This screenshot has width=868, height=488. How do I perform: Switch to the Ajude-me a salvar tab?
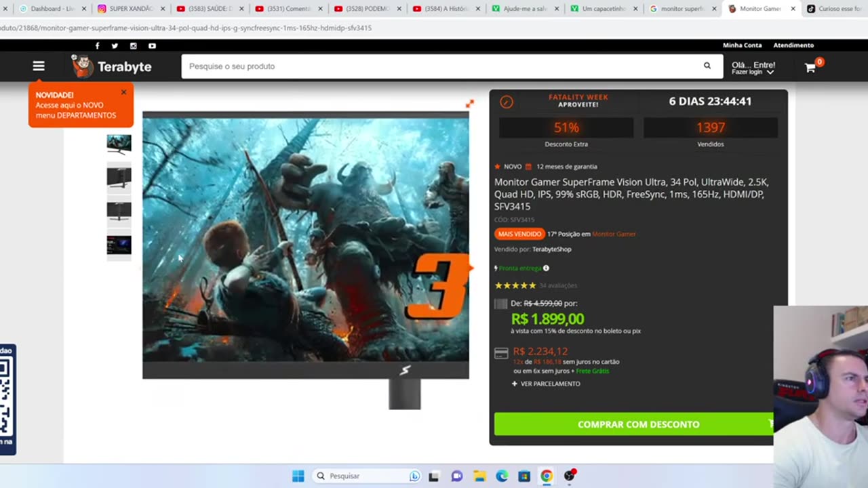click(x=525, y=9)
